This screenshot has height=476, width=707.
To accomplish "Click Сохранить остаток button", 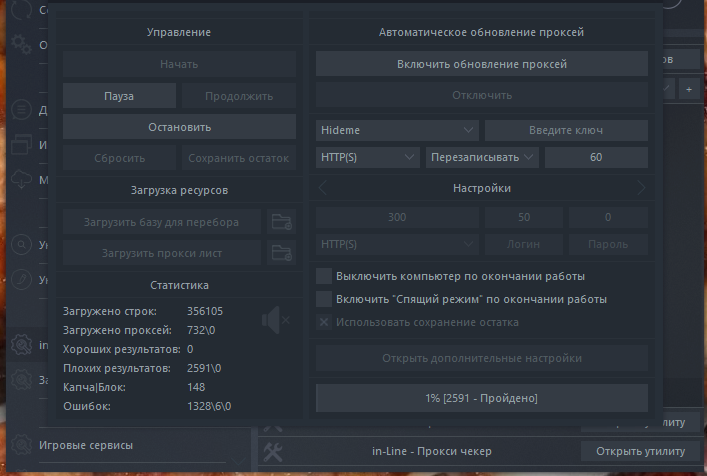I will [239, 158].
